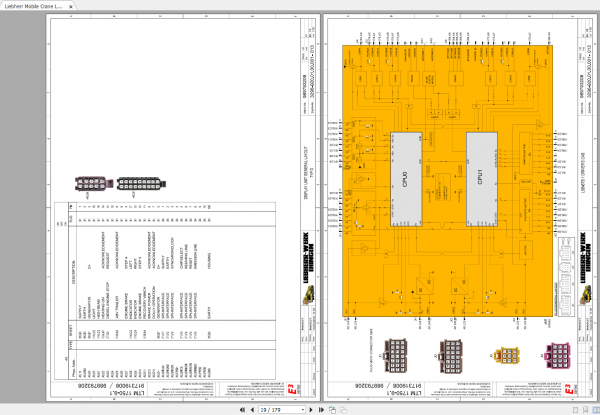Close the Liebherr Mobile Crane tab
Image resolution: width=600 pixels, height=415 pixels.
tap(70, 7)
